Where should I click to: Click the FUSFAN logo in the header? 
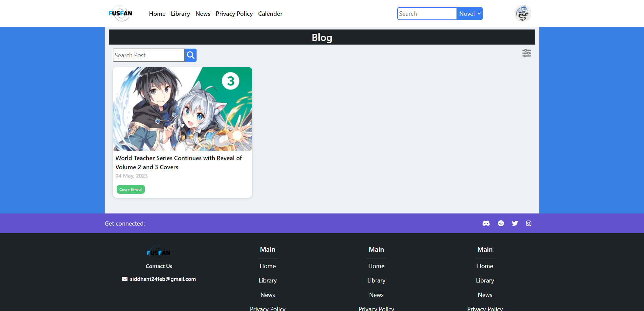(x=120, y=13)
